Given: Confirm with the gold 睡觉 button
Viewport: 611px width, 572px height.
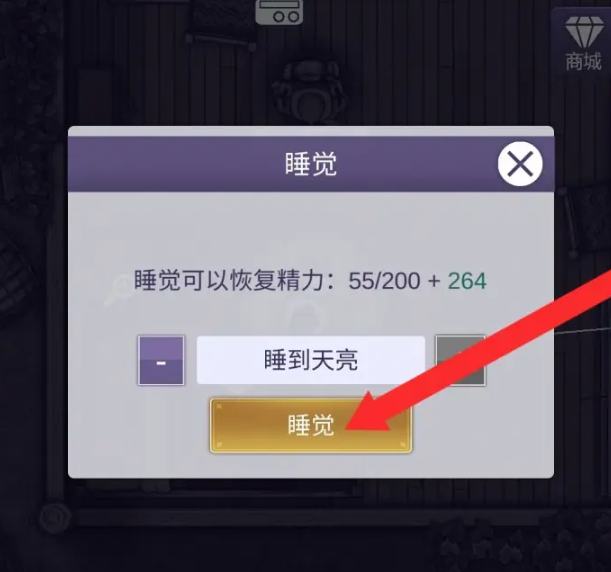Looking at the screenshot, I should (x=311, y=425).
